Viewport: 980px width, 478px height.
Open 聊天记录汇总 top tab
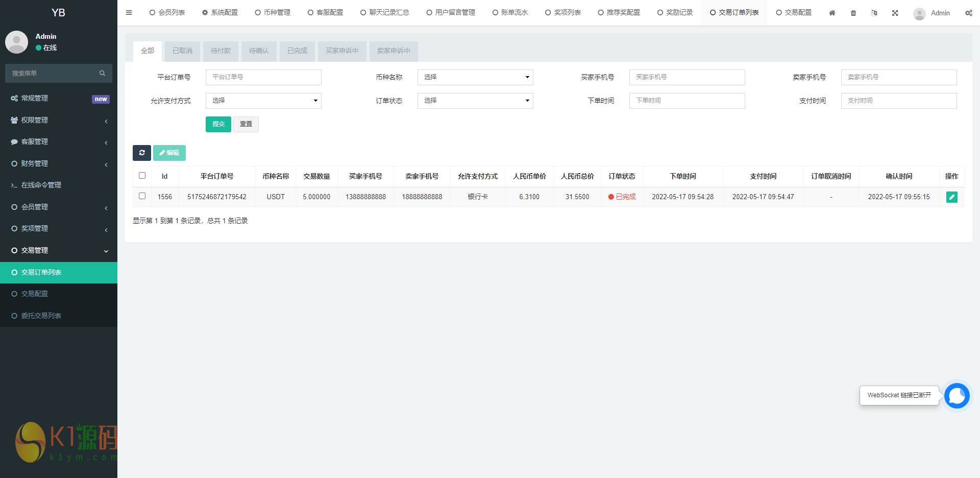point(384,13)
